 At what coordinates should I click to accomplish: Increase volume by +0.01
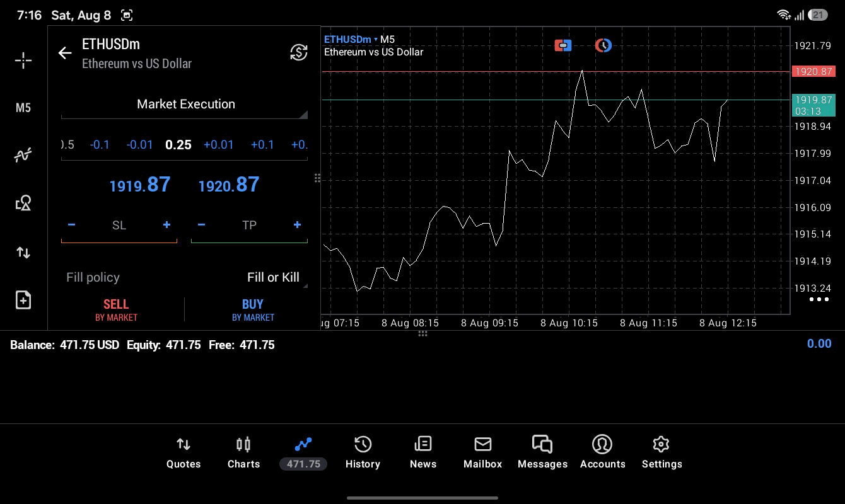click(219, 145)
